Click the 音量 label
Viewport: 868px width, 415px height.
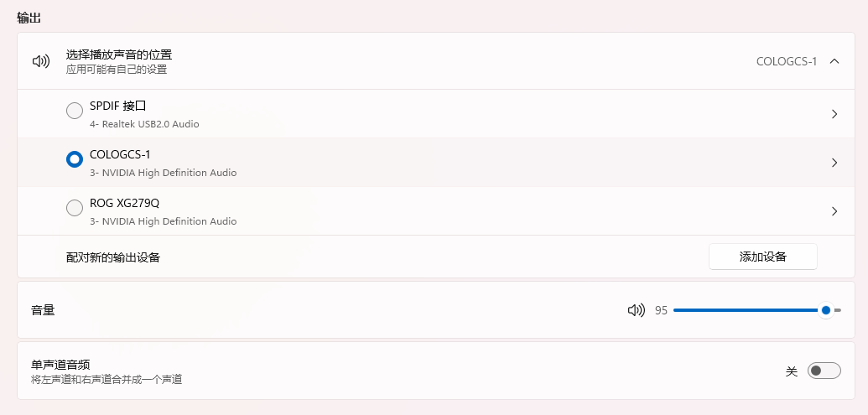[43, 310]
